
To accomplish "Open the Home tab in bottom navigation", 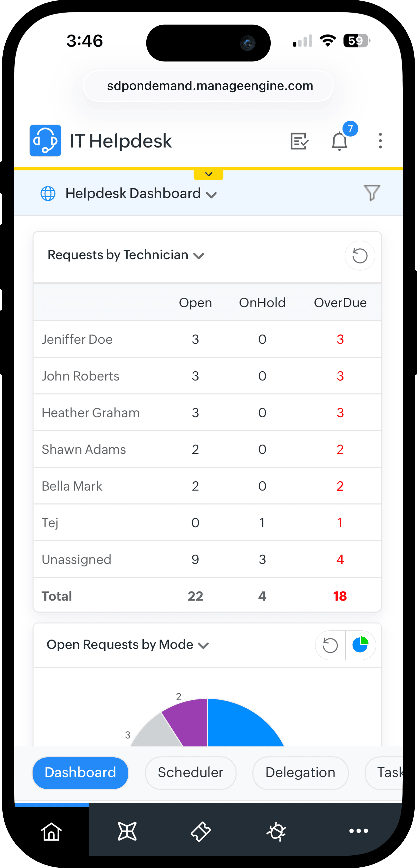I will pyautogui.click(x=51, y=831).
